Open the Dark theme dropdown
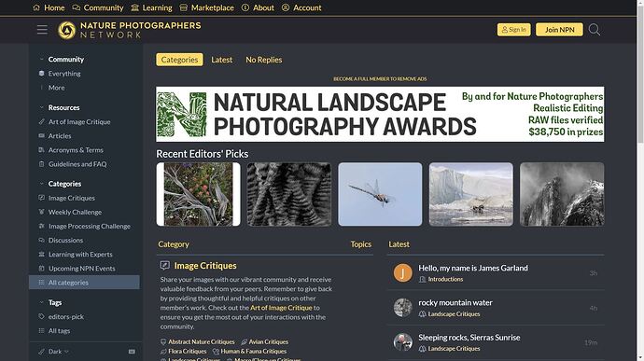 pos(54,352)
